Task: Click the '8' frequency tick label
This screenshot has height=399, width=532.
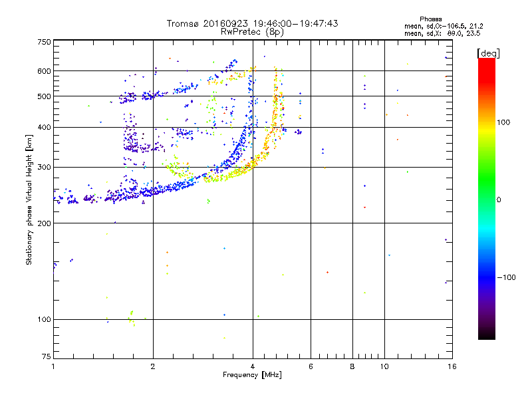Action: [352, 366]
